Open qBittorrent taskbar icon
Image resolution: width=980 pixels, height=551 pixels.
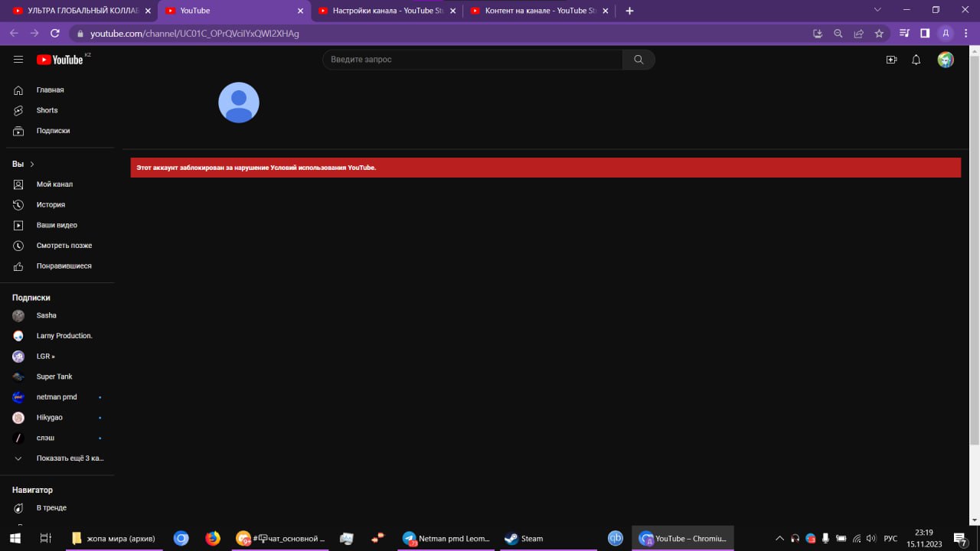point(615,539)
